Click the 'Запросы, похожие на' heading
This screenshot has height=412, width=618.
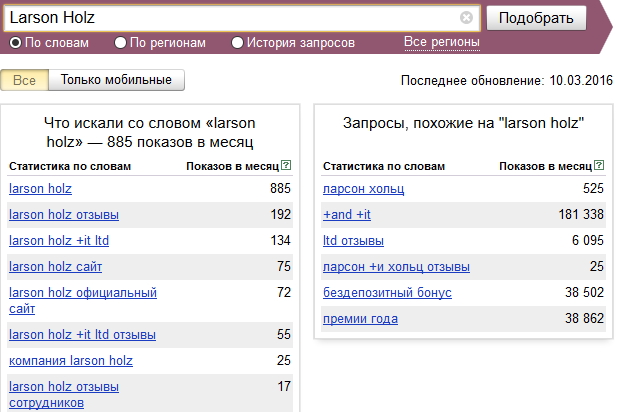pos(463,123)
